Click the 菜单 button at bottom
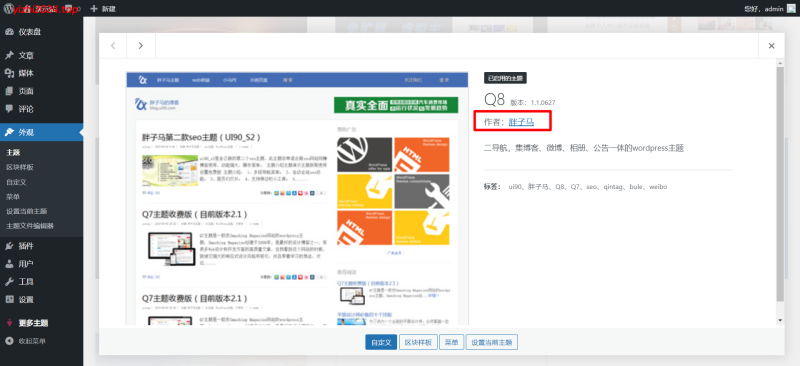 [452, 343]
